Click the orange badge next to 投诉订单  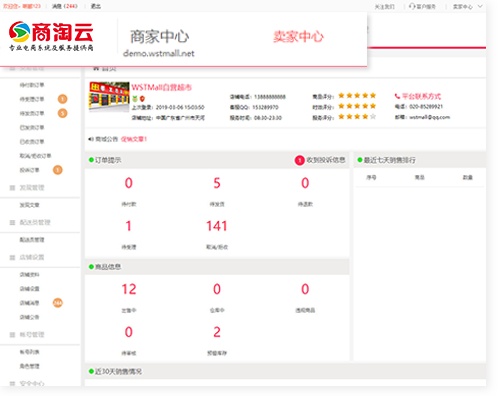pyautogui.click(x=58, y=170)
